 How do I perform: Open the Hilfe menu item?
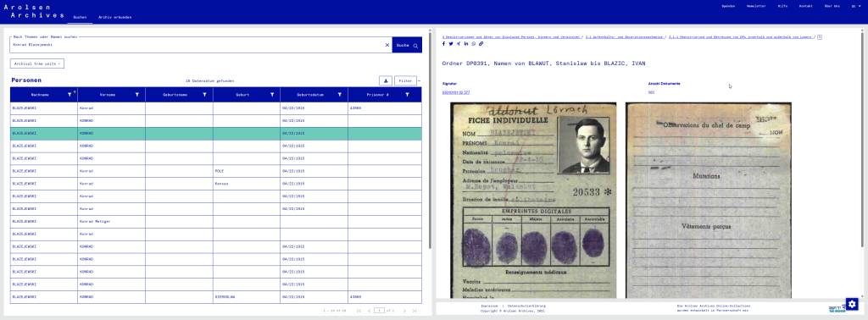tap(782, 6)
